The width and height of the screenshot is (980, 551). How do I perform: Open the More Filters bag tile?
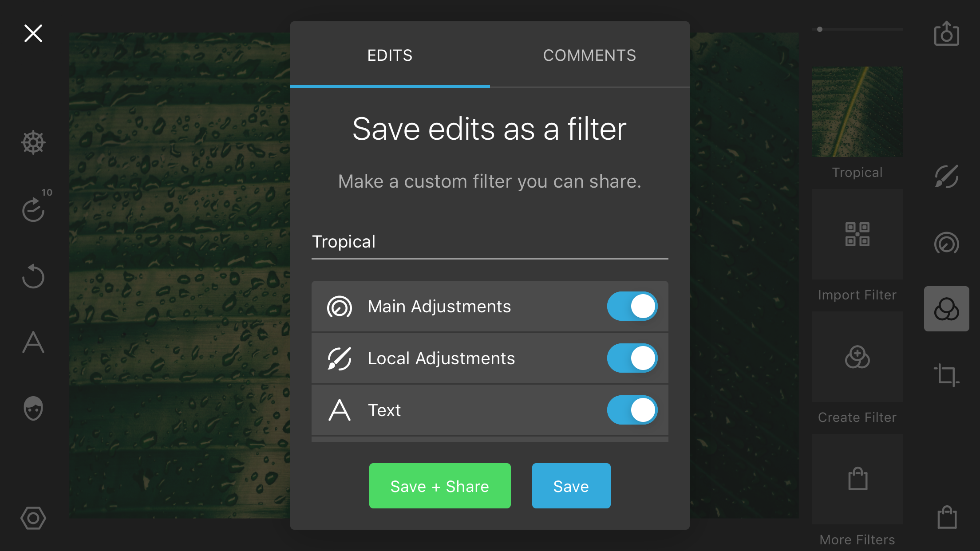tap(857, 479)
